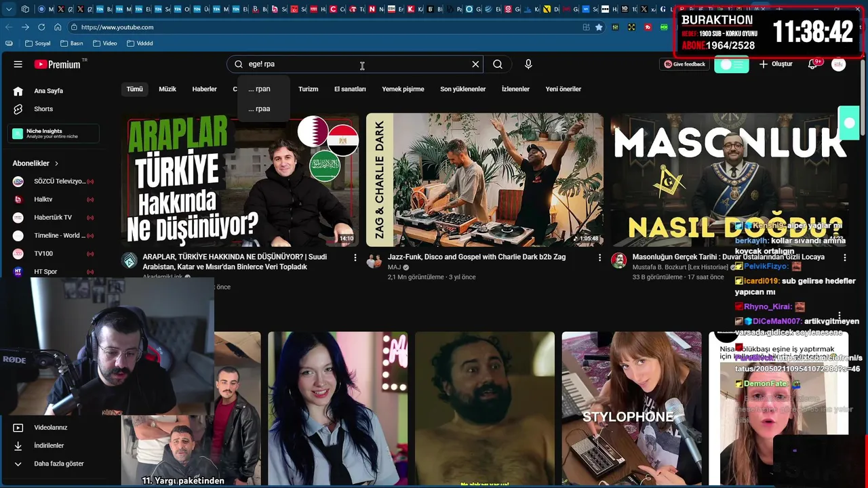
Task: Select the Yeni öneriler filter chip
Action: point(564,89)
